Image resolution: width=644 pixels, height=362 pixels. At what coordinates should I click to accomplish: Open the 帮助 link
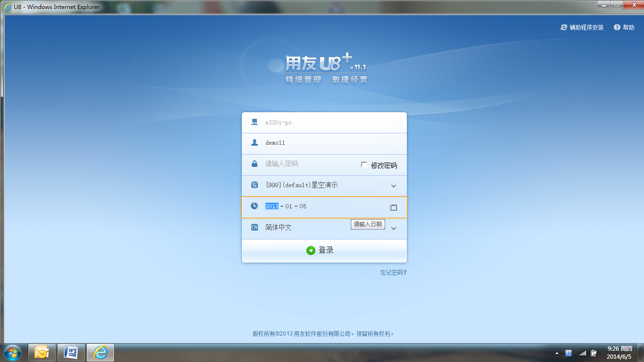coord(628,27)
